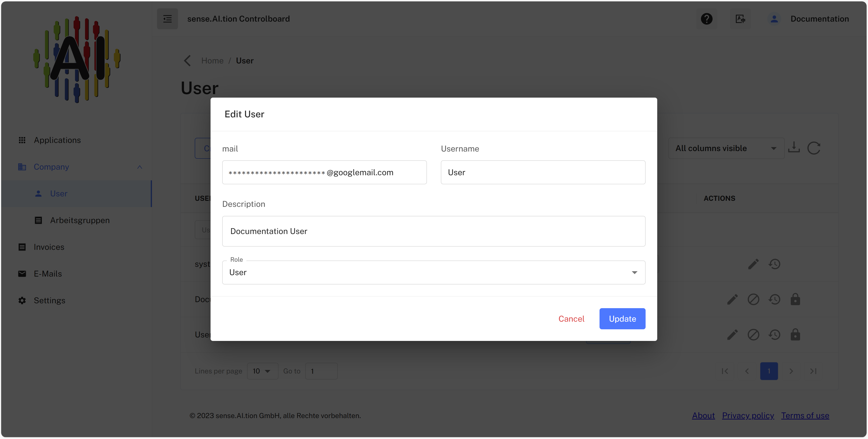Download the user table export icon
This screenshot has height=439, width=868.
(x=794, y=148)
